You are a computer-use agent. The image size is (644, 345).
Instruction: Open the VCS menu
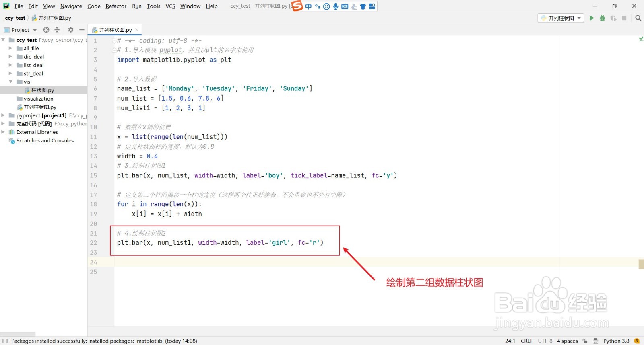coord(170,6)
